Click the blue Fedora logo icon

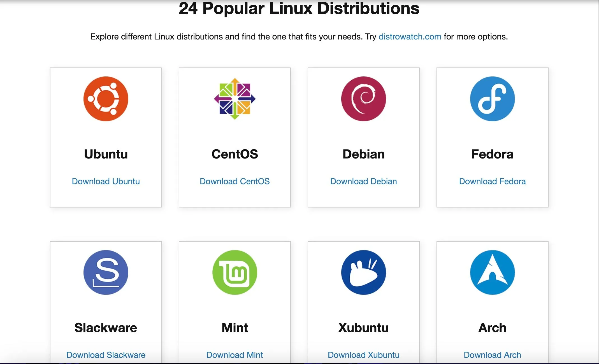(x=492, y=99)
